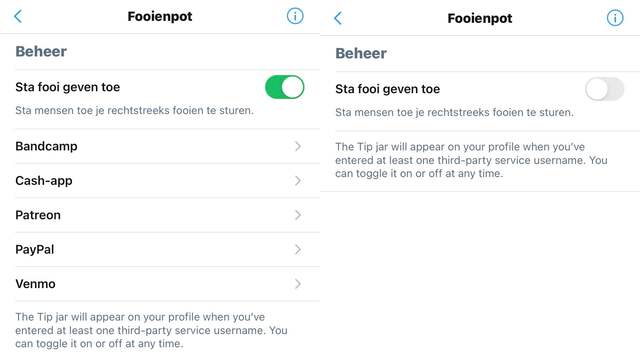Enable the grey 'Sta fooi geven toe' switch
The width and height of the screenshot is (640, 360).
[604, 89]
